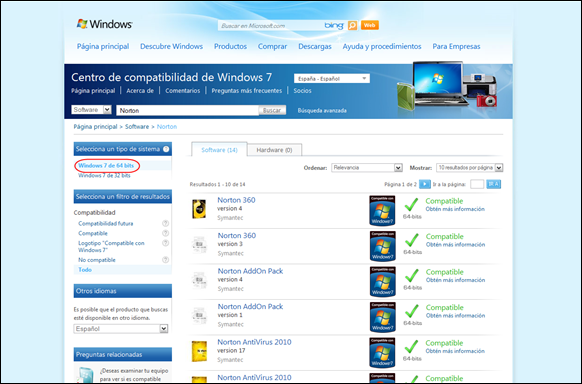Focus the Buscar en Microsoft.com field

pyautogui.click(x=271, y=26)
